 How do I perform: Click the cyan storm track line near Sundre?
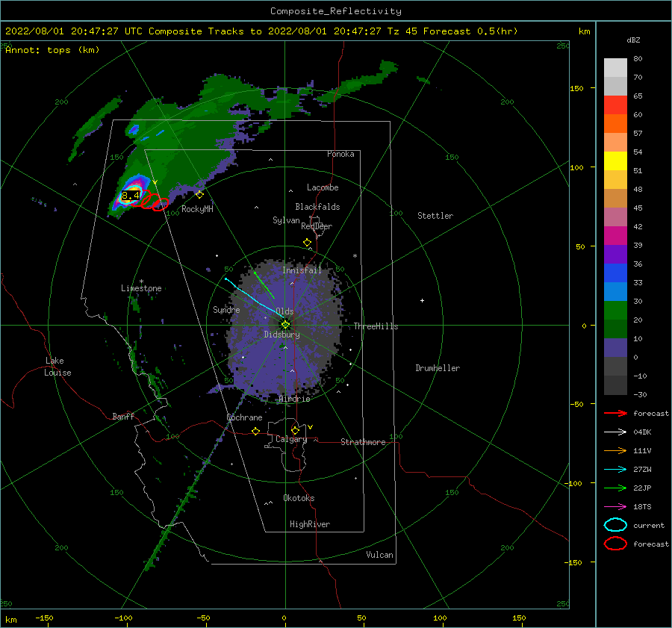coord(254,299)
